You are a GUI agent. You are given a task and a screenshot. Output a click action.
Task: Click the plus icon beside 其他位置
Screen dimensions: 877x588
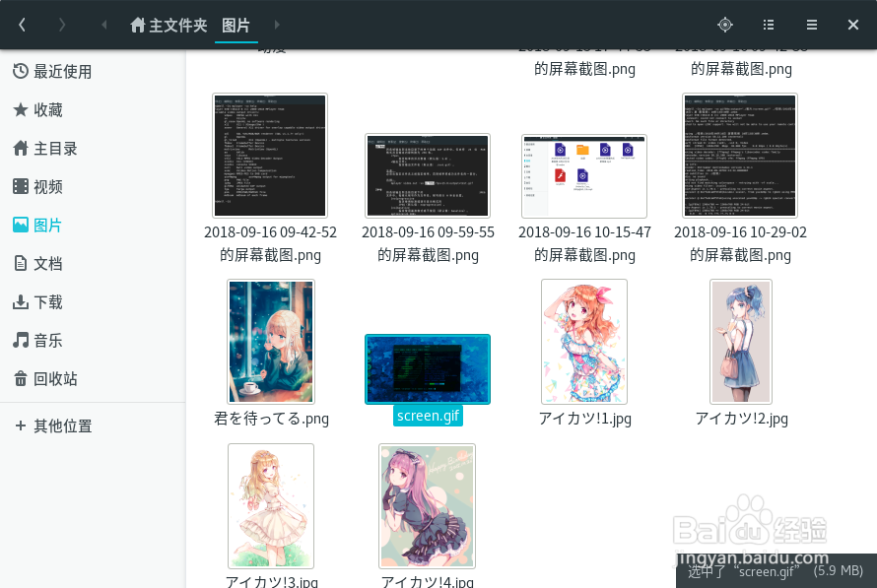(21, 425)
